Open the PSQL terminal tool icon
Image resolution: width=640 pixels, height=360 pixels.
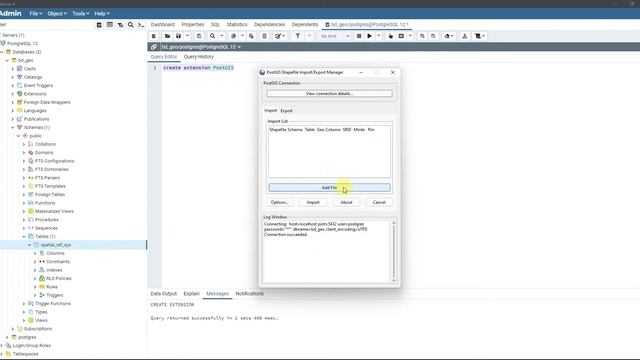tap(141, 25)
